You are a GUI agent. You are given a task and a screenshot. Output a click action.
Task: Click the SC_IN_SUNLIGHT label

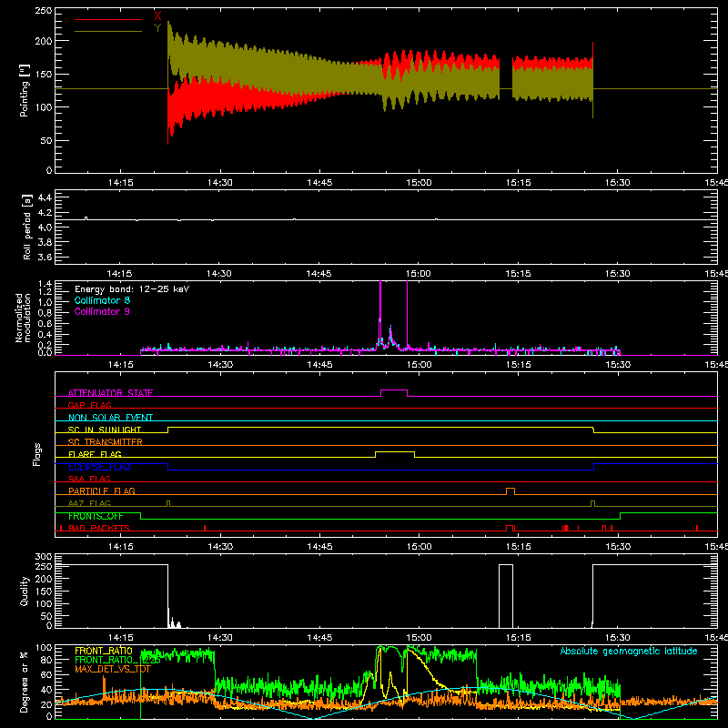(x=105, y=430)
